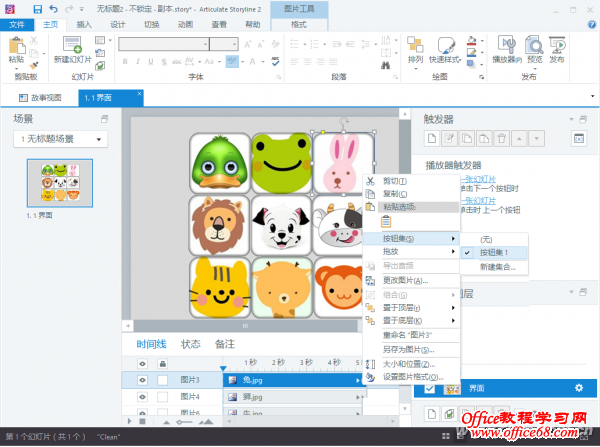This screenshot has height=447, width=600.
Task: Expand the tabs overflow arrow at right
Action: pos(592,96)
